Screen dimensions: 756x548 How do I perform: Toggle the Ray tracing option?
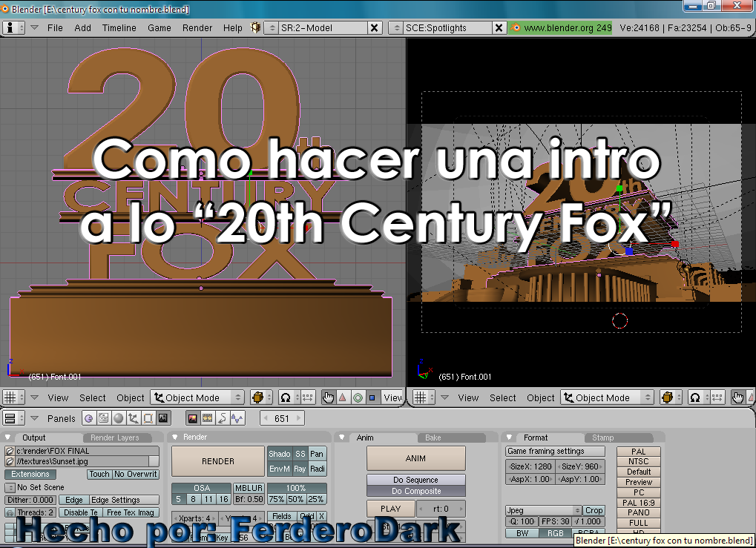[300, 469]
